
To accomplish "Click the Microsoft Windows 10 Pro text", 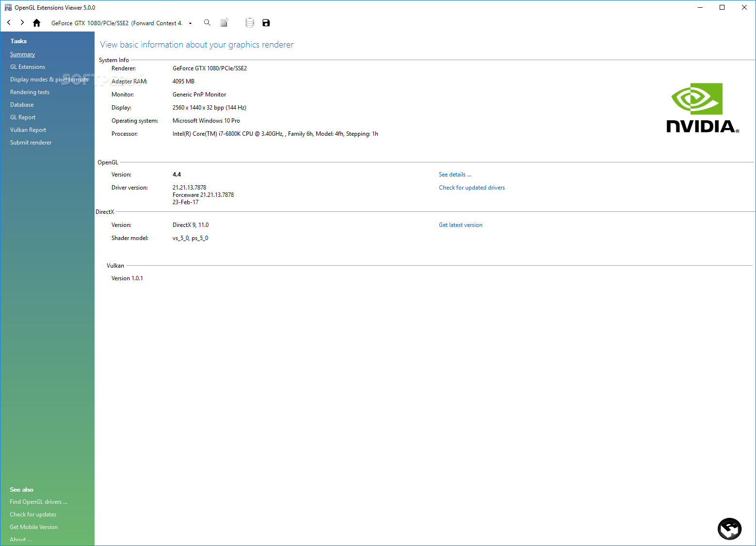I will coord(206,121).
